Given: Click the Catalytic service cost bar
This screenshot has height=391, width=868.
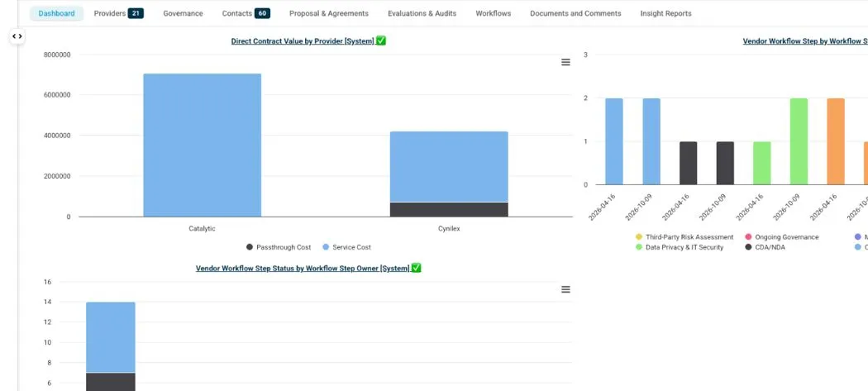Looking at the screenshot, I should (x=202, y=145).
